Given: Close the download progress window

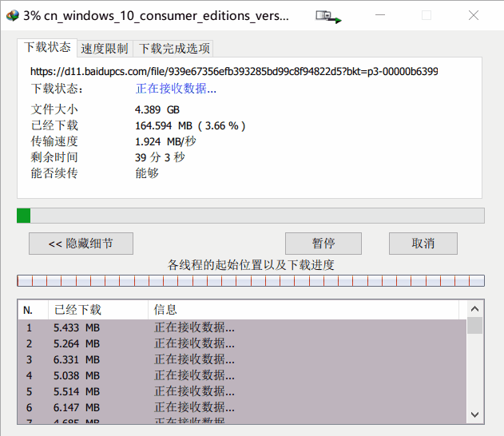Looking at the screenshot, I should pyautogui.click(x=474, y=16).
